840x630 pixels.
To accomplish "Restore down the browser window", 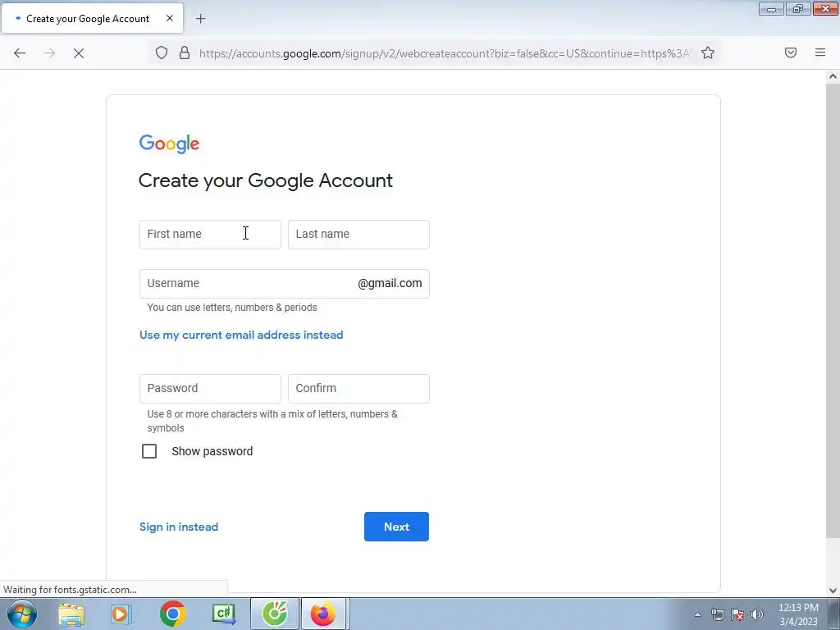I will [x=798, y=8].
